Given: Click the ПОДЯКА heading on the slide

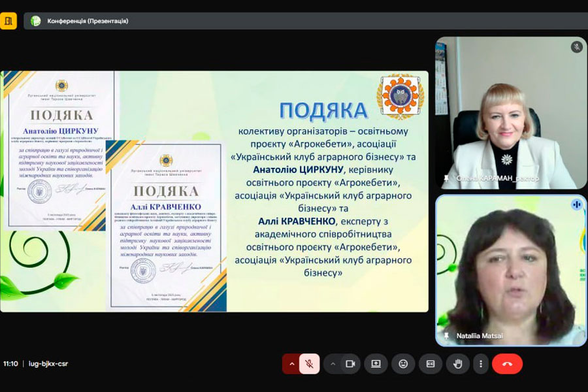Looking at the screenshot, I should (323, 110).
